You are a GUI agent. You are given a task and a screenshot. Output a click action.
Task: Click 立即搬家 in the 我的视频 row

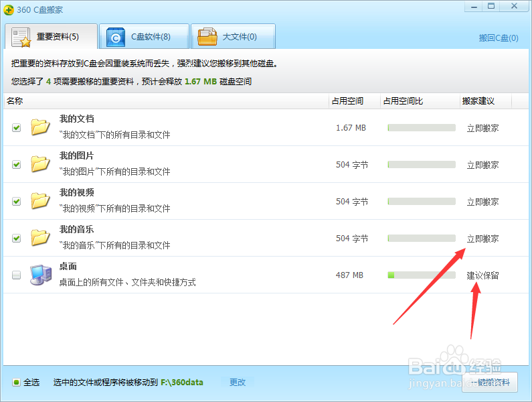pyautogui.click(x=482, y=202)
